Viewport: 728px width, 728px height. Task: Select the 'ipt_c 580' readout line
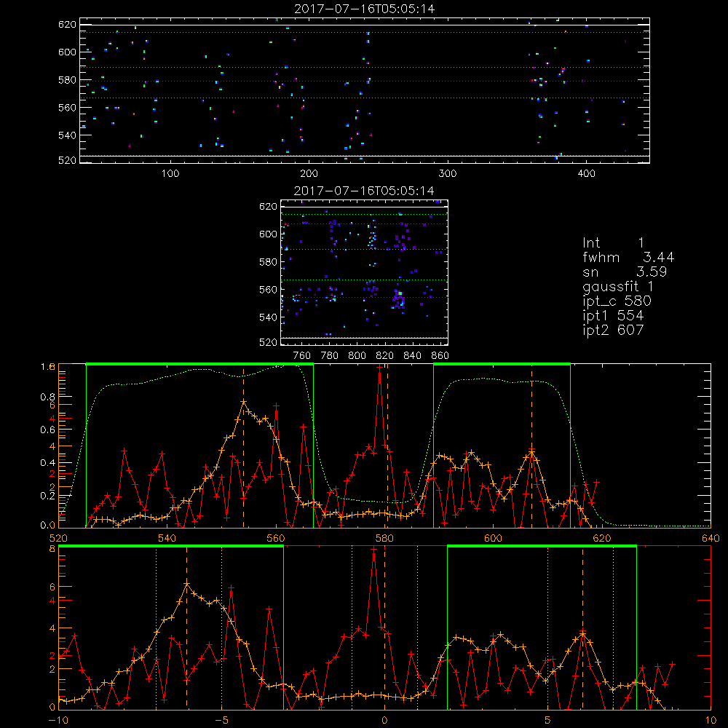click(617, 301)
